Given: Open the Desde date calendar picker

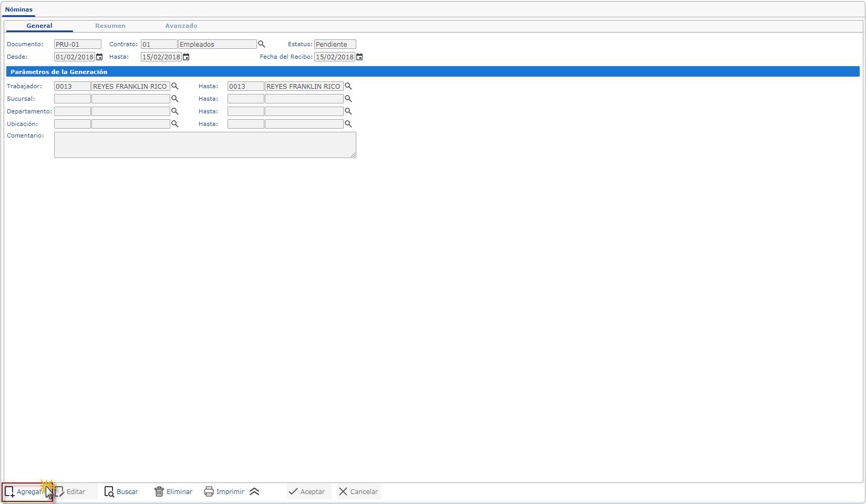Looking at the screenshot, I should [x=99, y=57].
